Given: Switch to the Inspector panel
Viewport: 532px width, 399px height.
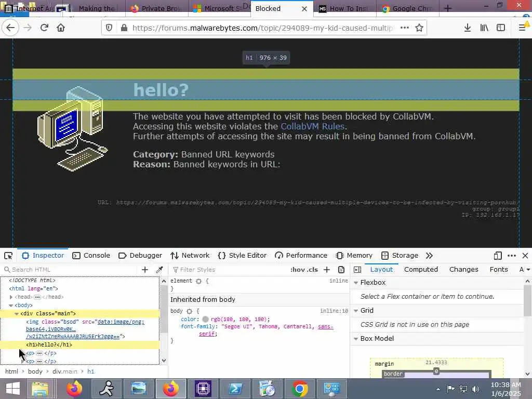Looking at the screenshot, I should pyautogui.click(x=43, y=256).
